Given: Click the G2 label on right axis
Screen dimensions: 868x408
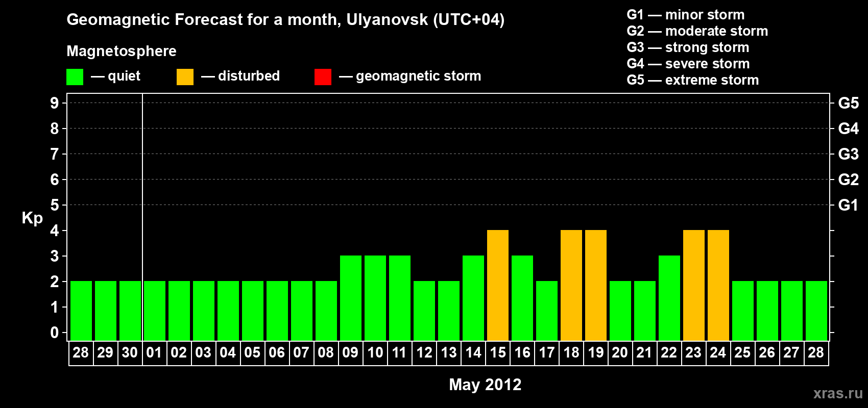Looking at the screenshot, I should [x=849, y=180].
